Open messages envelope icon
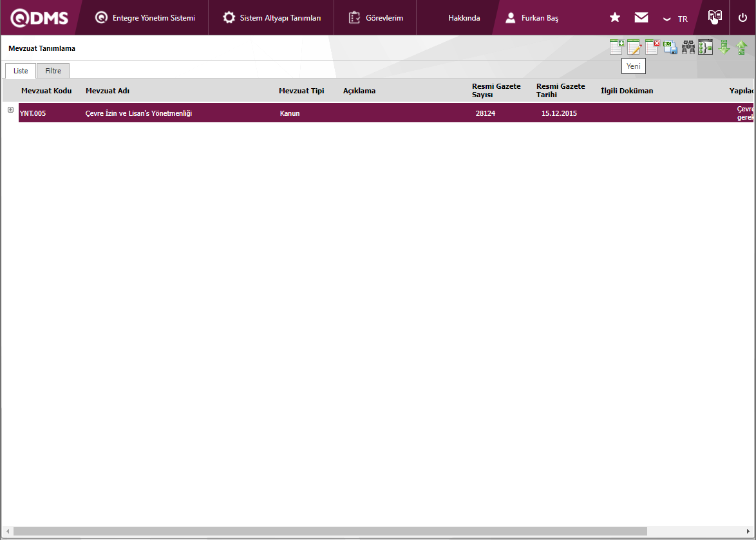Image resolution: width=756 pixels, height=540 pixels. [x=641, y=17]
